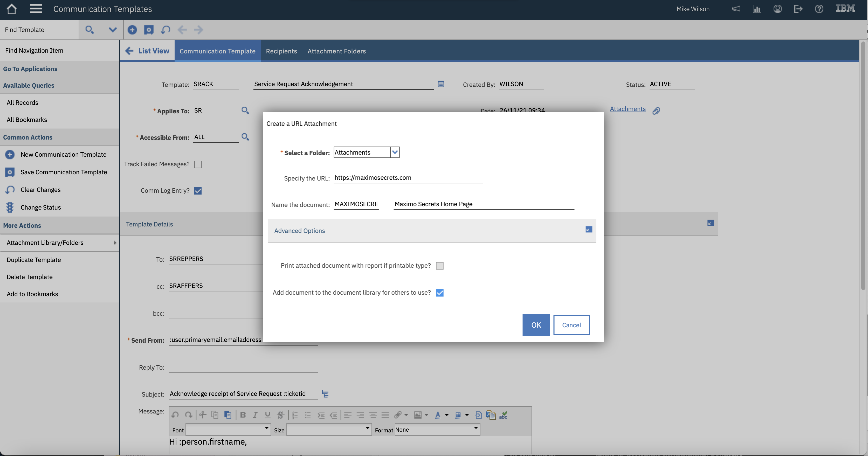The height and width of the screenshot is (456, 868).
Task: Open the Select a Folder dropdown
Action: pos(395,152)
